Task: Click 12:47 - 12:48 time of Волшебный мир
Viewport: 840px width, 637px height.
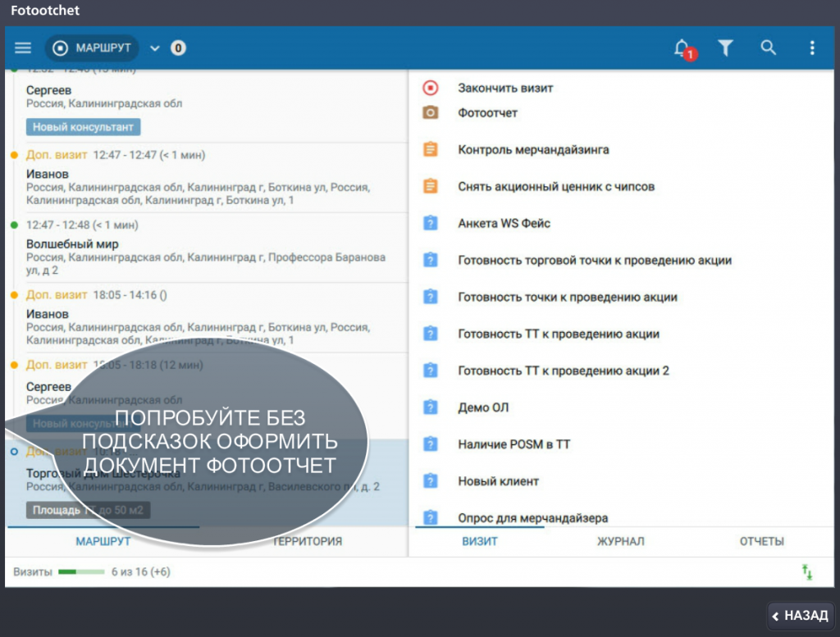Action: 82,225
